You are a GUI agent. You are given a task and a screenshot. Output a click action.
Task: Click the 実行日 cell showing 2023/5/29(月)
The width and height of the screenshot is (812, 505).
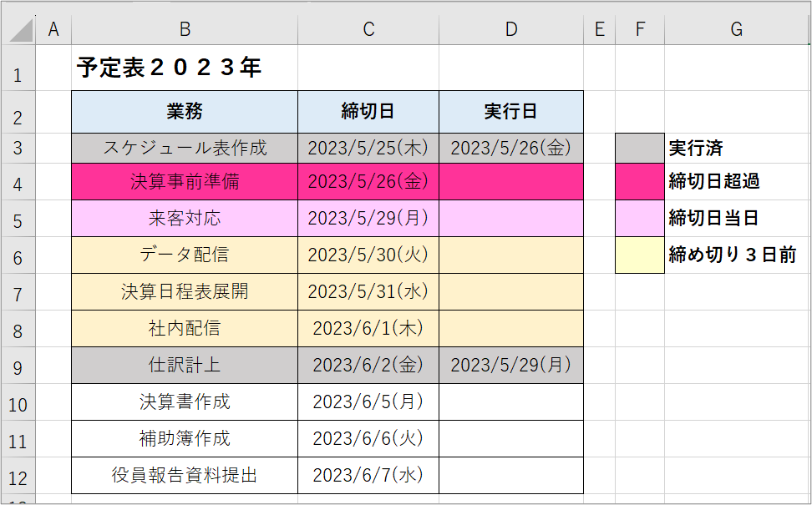pyautogui.click(x=511, y=366)
